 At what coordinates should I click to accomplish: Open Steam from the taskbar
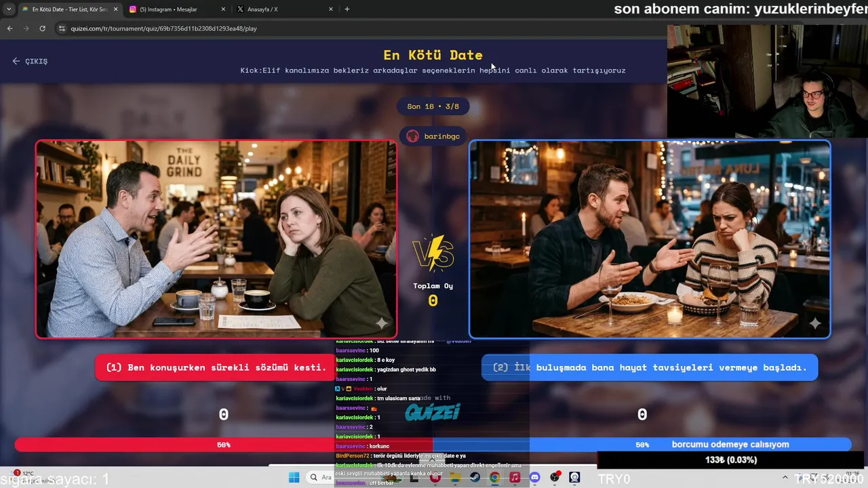pos(475,478)
